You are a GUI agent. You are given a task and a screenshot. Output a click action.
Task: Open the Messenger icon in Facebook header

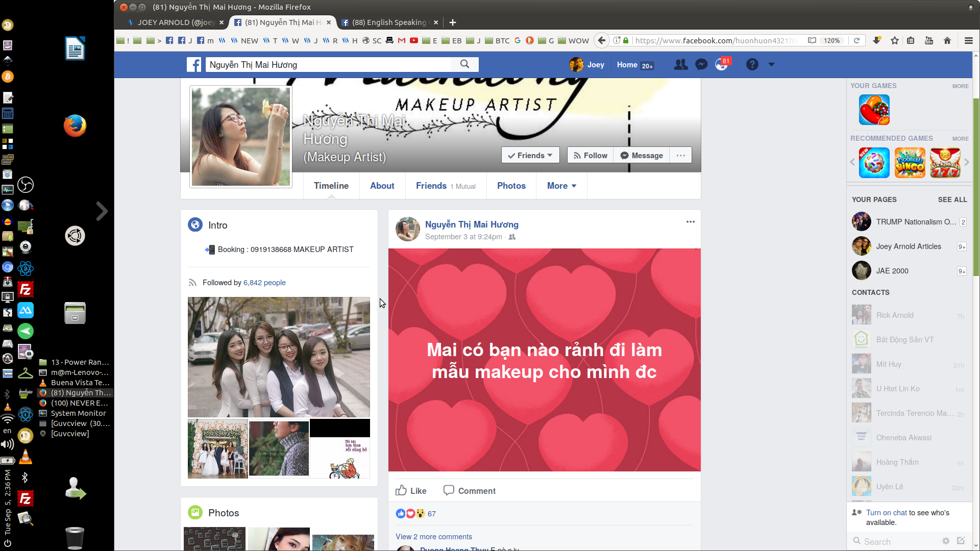coord(701,65)
